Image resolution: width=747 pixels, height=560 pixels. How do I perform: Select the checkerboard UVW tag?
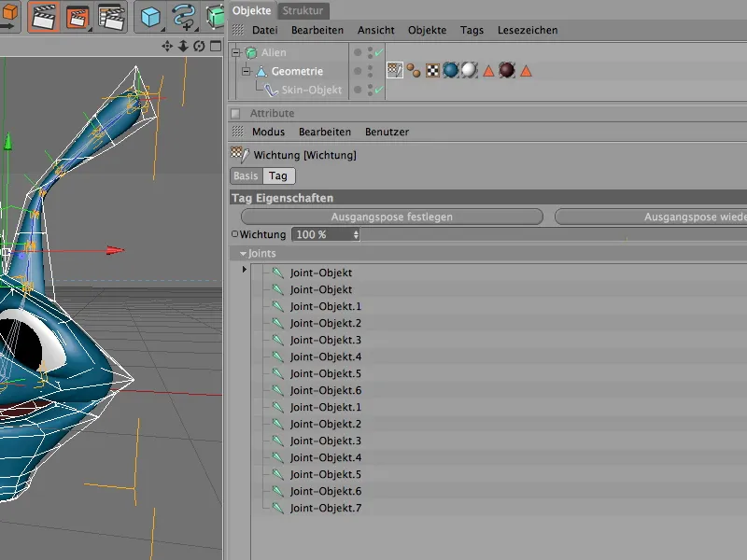pos(432,71)
